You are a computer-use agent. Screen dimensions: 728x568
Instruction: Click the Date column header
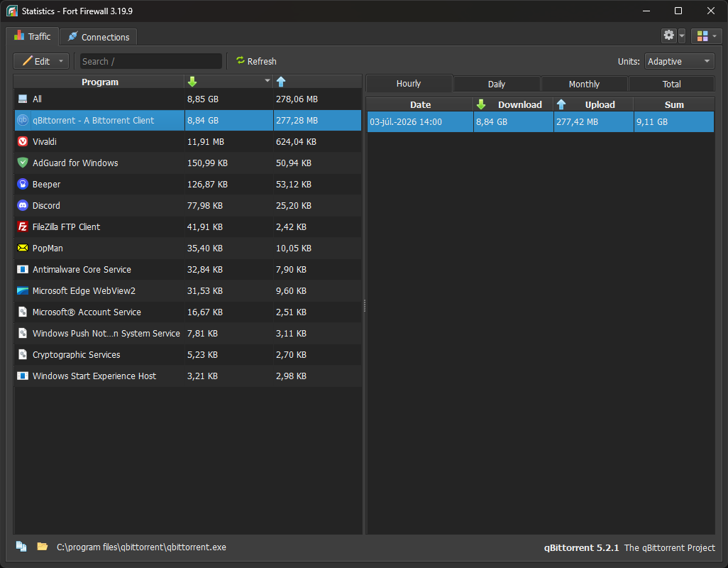[420, 104]
